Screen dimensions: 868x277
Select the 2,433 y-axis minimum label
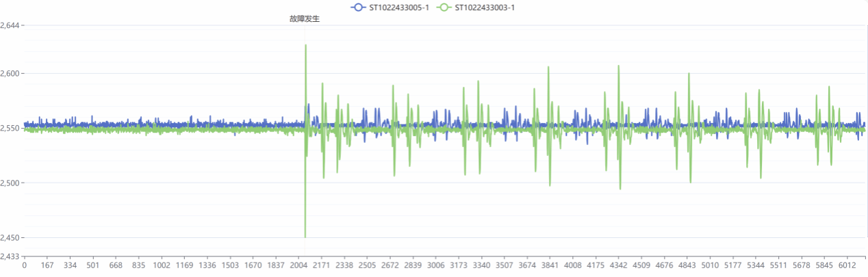(10, 256)
